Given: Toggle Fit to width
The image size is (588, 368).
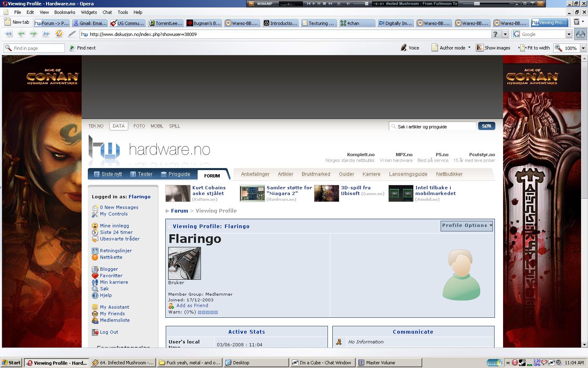Looking at the screenshot, I should click(534, 48).
